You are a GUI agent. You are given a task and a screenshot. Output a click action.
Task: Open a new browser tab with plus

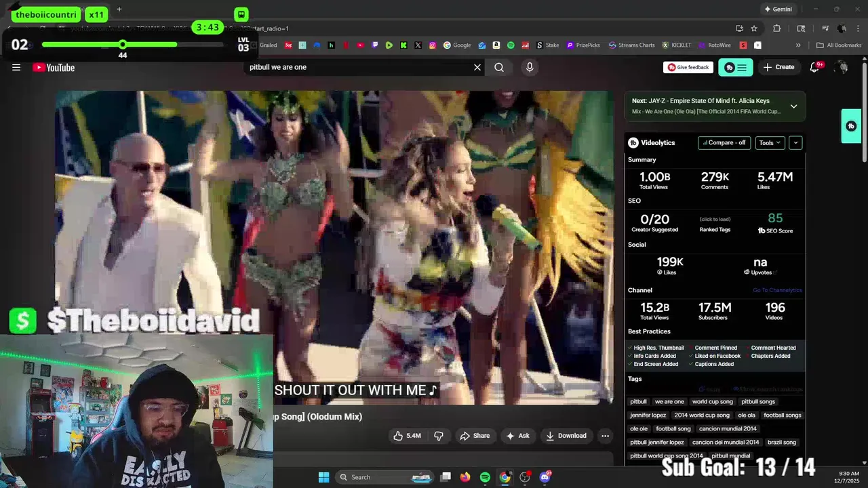point(119,9)
